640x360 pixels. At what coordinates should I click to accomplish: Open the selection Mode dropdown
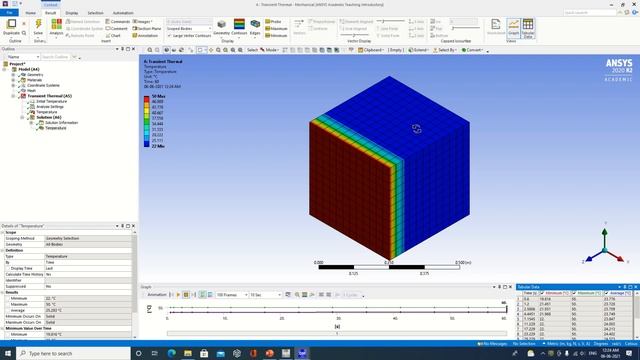[269, 50]
